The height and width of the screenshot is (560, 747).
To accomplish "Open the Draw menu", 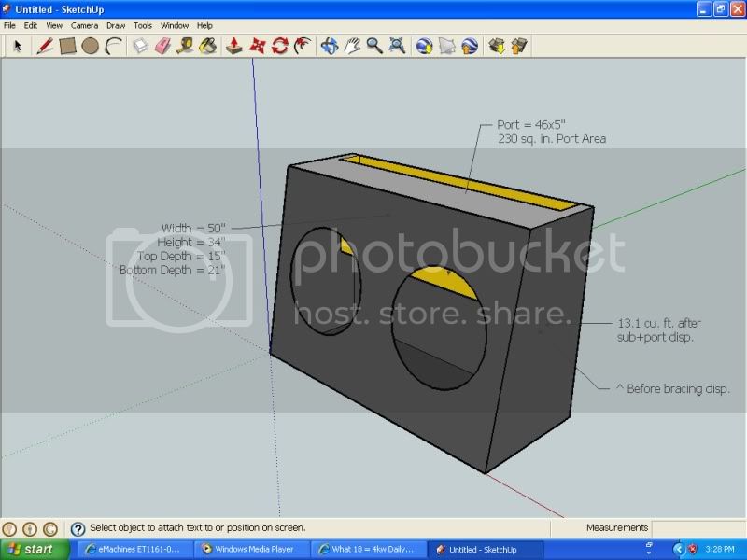I will 116,26.
